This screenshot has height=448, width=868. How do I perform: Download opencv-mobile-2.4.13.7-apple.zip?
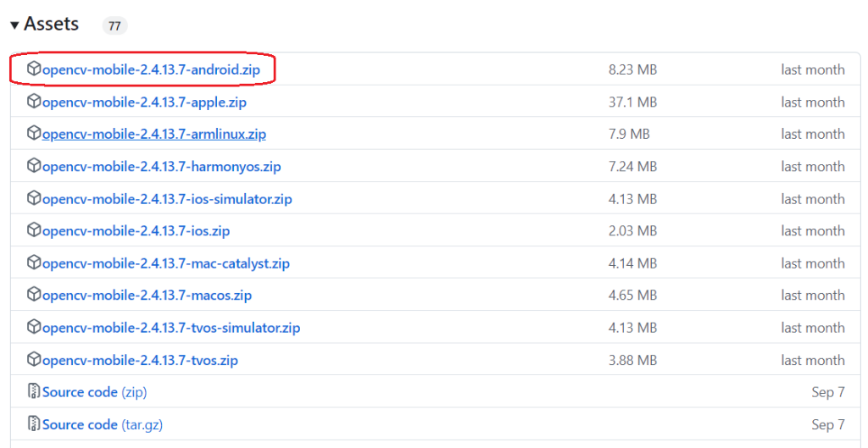144,102
